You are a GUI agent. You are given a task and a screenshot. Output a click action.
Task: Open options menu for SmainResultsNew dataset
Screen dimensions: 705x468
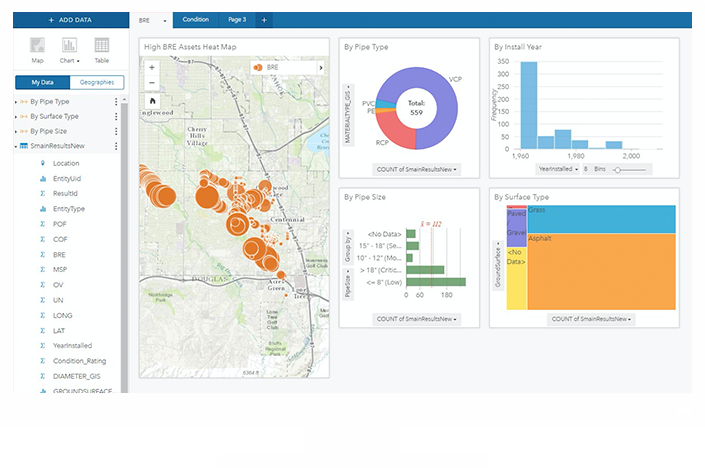tap(116, 146)
